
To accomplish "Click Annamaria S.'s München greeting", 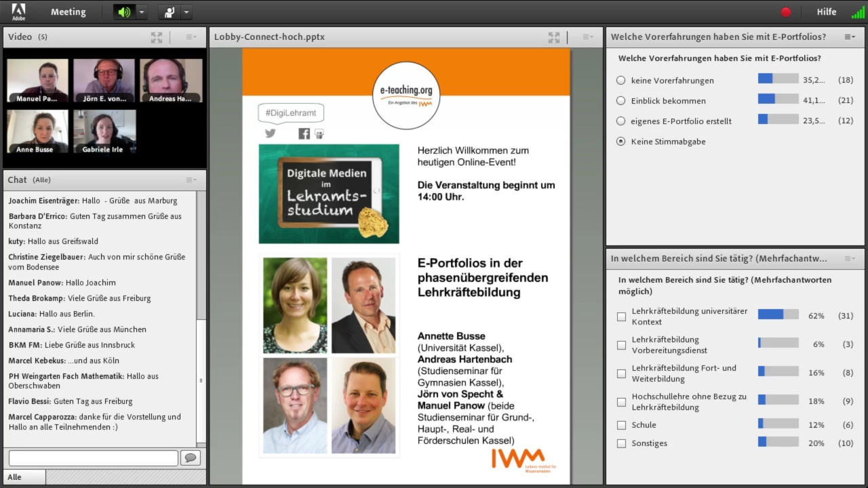I will click(x=77, y=330).
